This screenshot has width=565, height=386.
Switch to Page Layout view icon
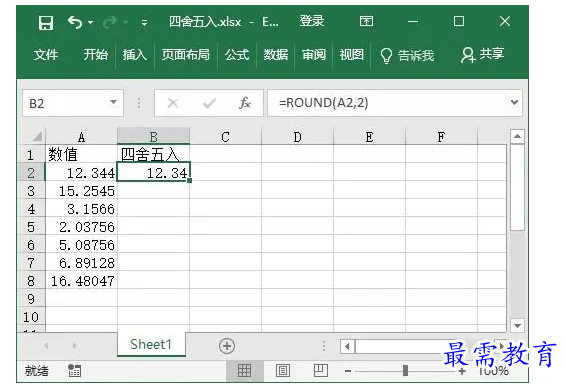pyautogui.click(x=283, y=371)
